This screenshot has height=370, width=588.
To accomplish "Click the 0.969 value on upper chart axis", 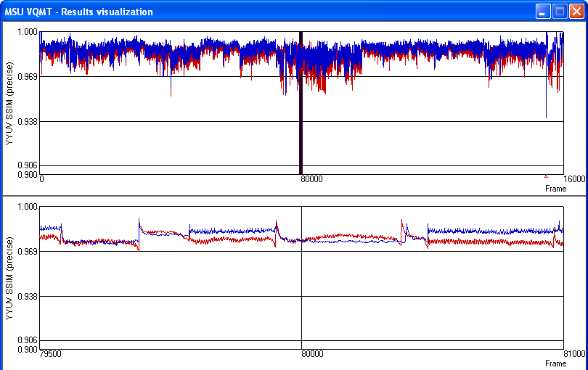I will (28, 76).
